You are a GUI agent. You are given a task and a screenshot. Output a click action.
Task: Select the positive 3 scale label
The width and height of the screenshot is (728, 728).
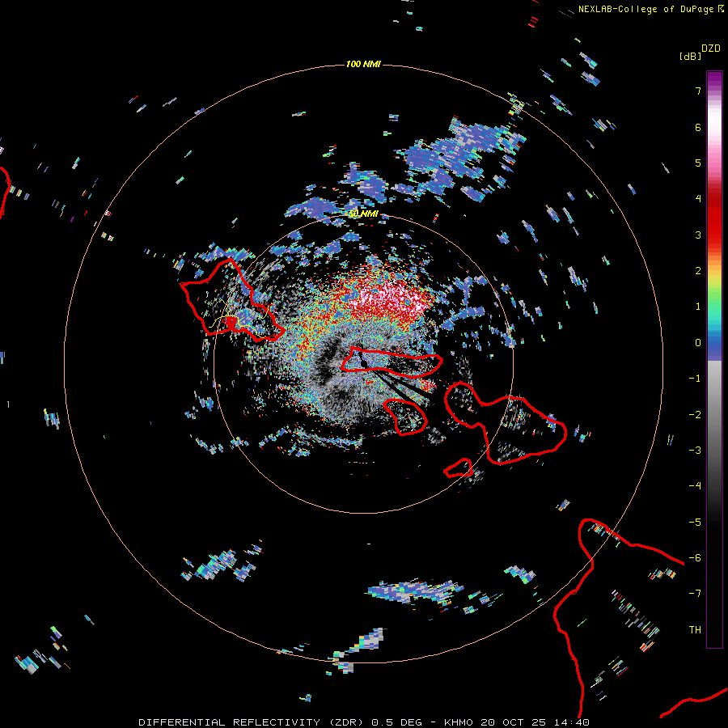(698, 235)
